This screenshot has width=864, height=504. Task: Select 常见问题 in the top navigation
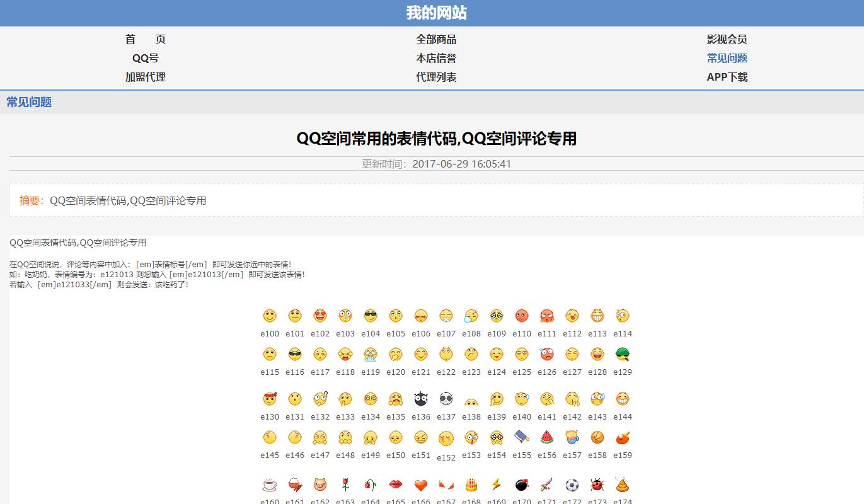(x=727, y=58)
